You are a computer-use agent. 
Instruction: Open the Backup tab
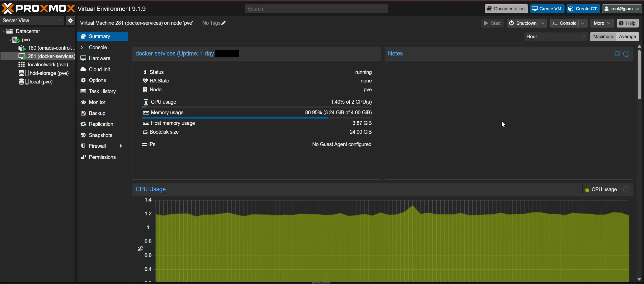[103, 113]
